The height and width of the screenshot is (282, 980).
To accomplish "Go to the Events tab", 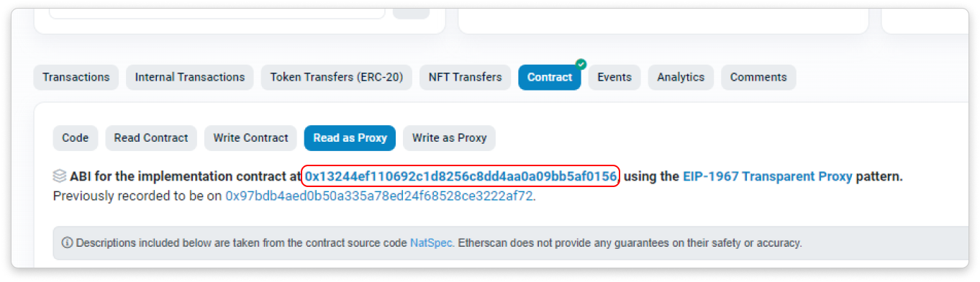I will click(x=614, y=77).
